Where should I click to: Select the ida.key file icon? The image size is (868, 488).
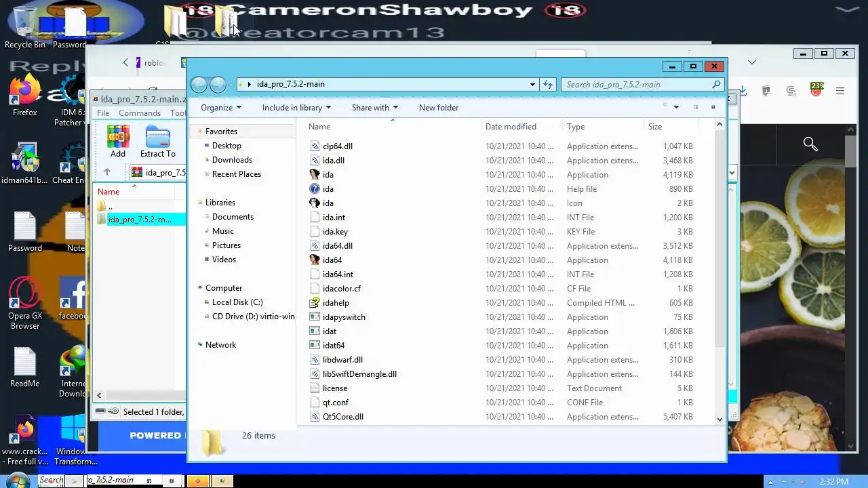point(315,232)
